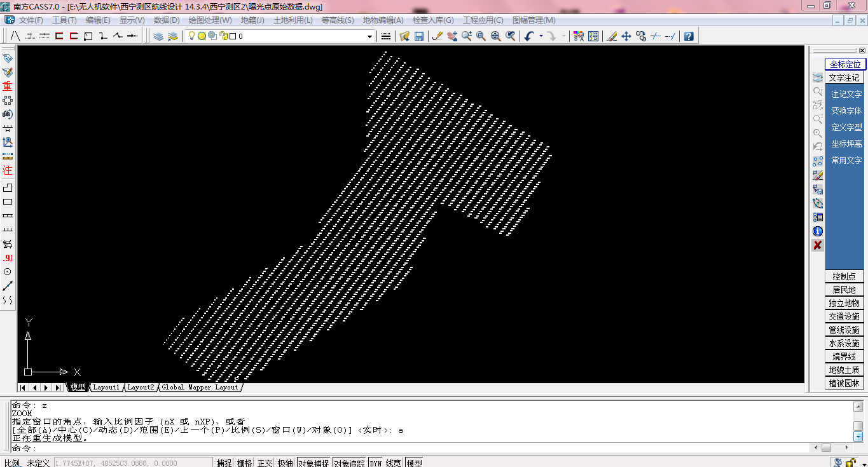Click the linetype icon beside layer dropdown
868x467 pixels.
click(x=385, y=36)
